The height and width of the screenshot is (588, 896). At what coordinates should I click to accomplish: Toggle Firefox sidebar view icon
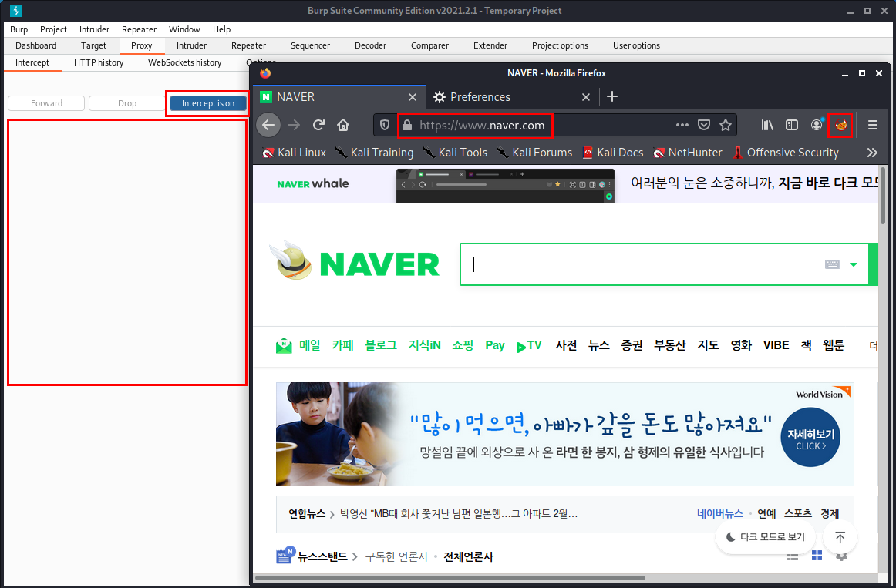[791, 125]
